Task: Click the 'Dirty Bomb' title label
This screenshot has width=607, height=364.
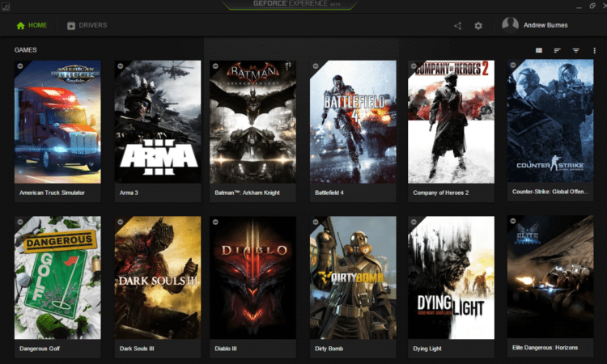Action: (329, 349)
